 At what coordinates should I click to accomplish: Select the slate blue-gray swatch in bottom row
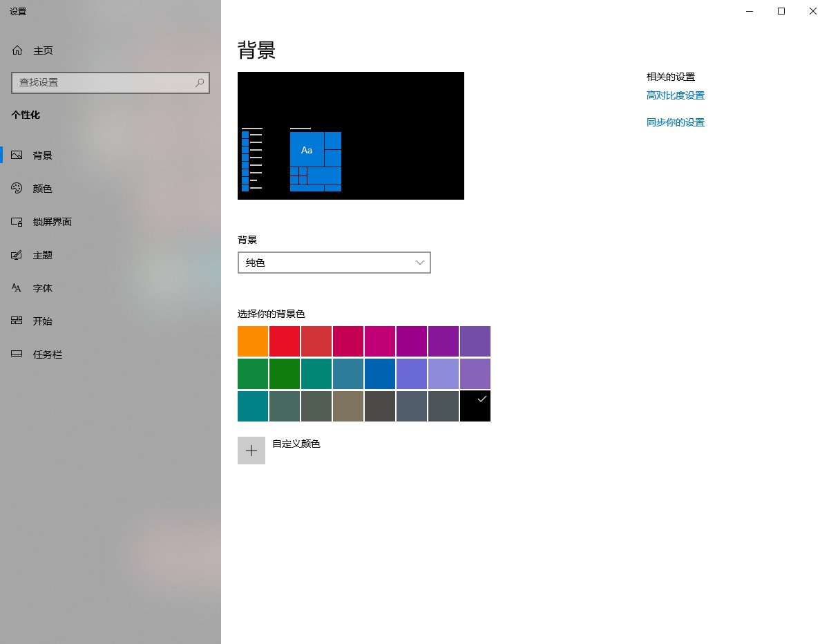coord(412,406)
